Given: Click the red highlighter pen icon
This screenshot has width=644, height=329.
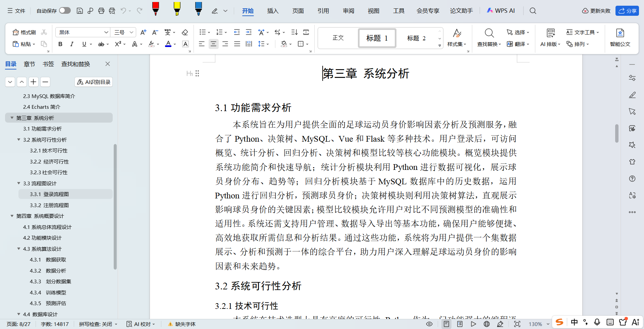Looking at the screenshot, I should (155, 9).
